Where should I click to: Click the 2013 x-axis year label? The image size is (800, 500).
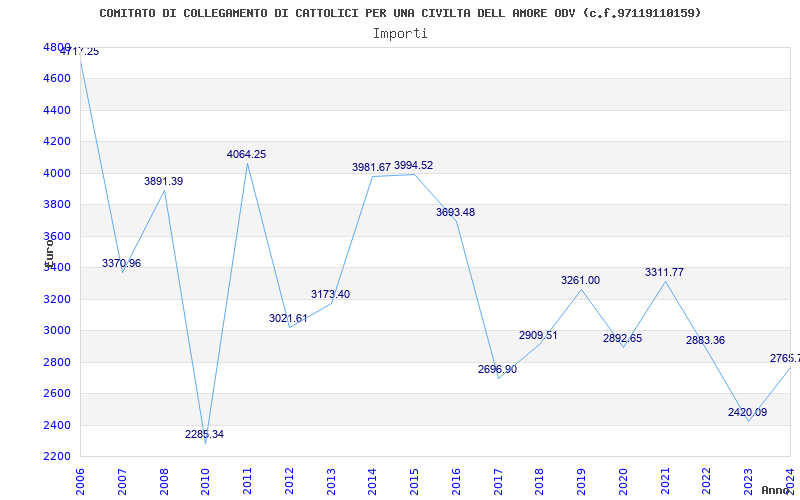point(331,481)
